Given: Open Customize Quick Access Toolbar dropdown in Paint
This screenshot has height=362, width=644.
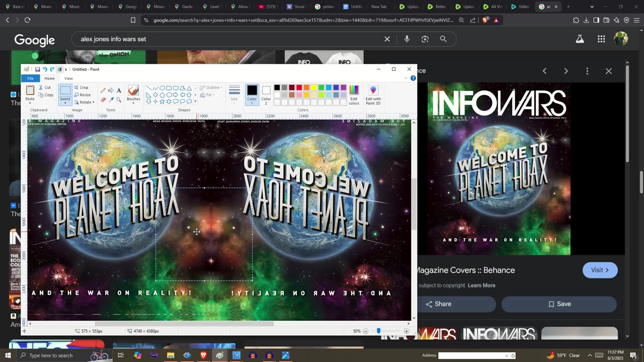Looking at the screenshot, I should point(66,69).
